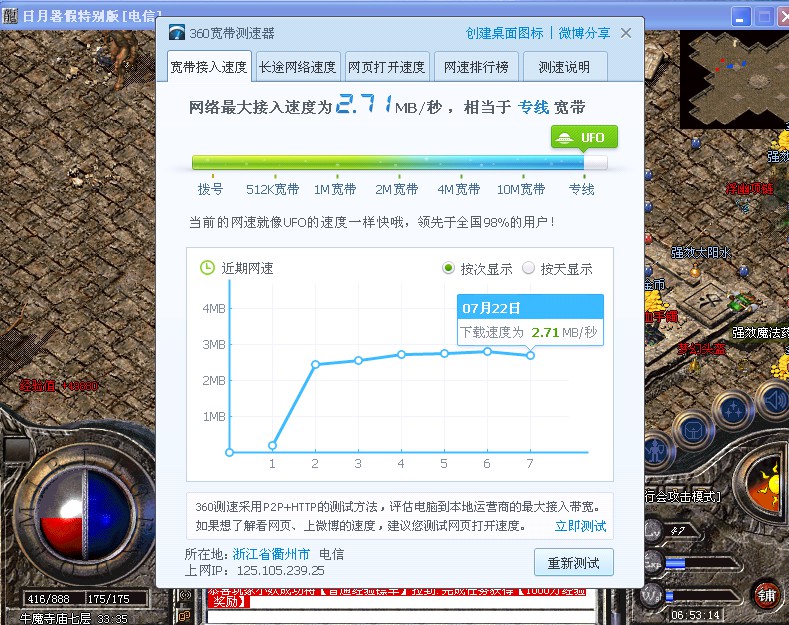Click the 浮幽项链 item label
The image size is (789, 625).
click(x=749, y=189)
